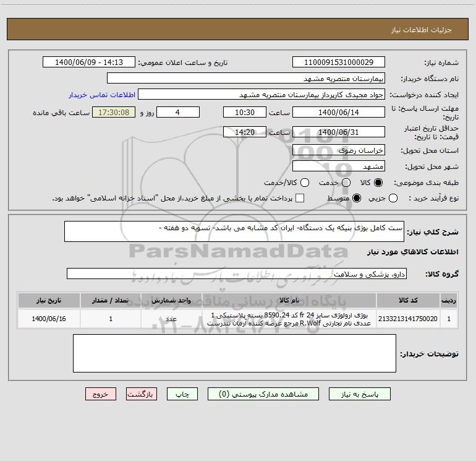Click the need date cell 1400/06/16
Viewport: 476px width, 461px height.
point(49,319)
